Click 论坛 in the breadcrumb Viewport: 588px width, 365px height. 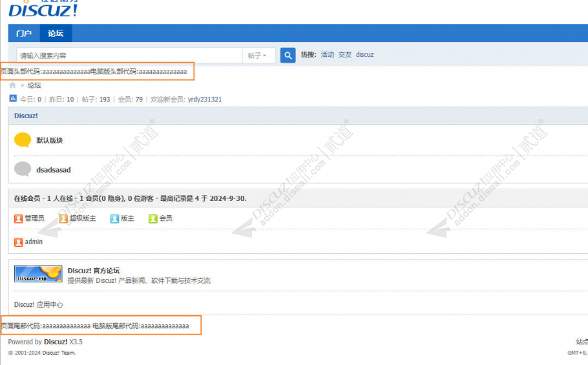coord(34,85)
